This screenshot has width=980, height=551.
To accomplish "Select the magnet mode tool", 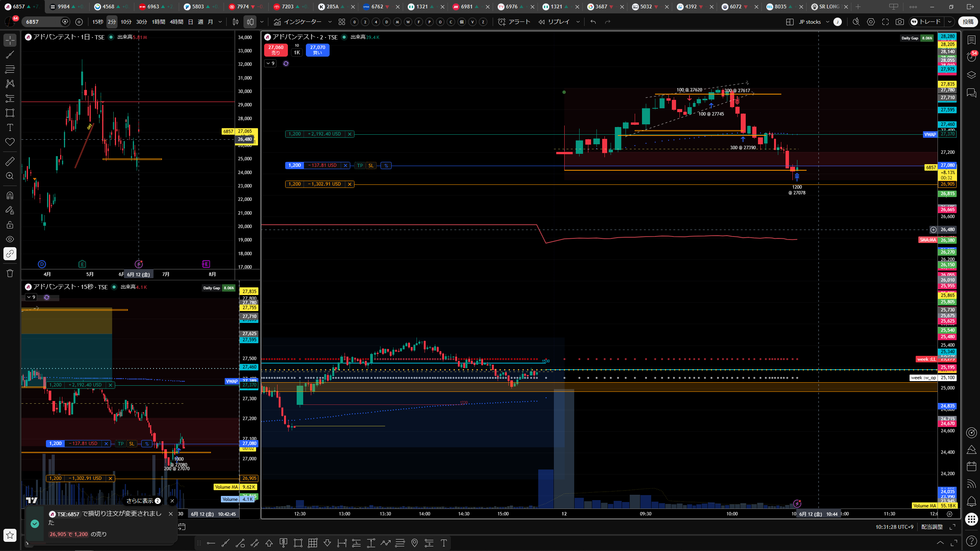I will pos(10,196).
